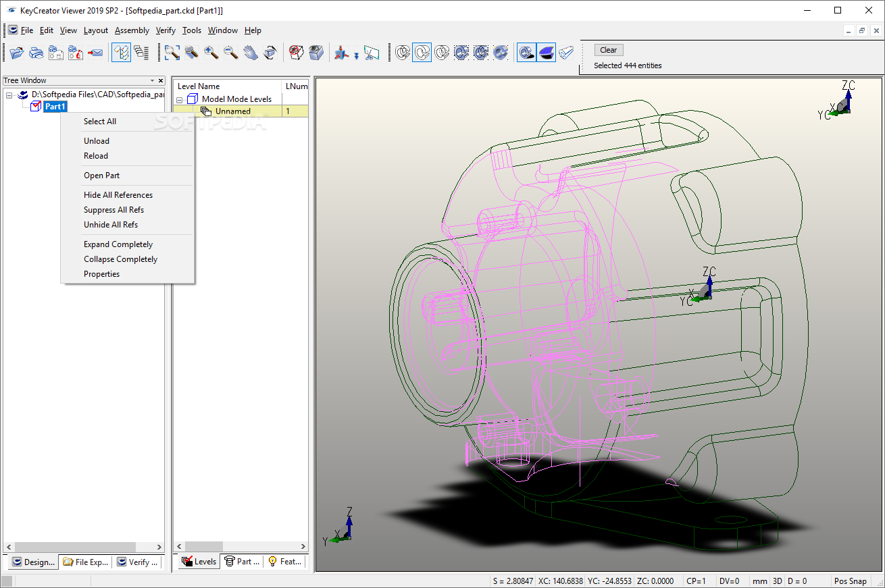Open the Help menu
Viewport: 885px width, 588px height.
253,30
